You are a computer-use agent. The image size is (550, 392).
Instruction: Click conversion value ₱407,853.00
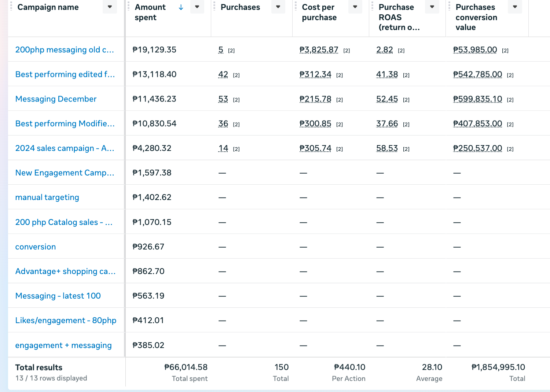[x=477, y=123]
